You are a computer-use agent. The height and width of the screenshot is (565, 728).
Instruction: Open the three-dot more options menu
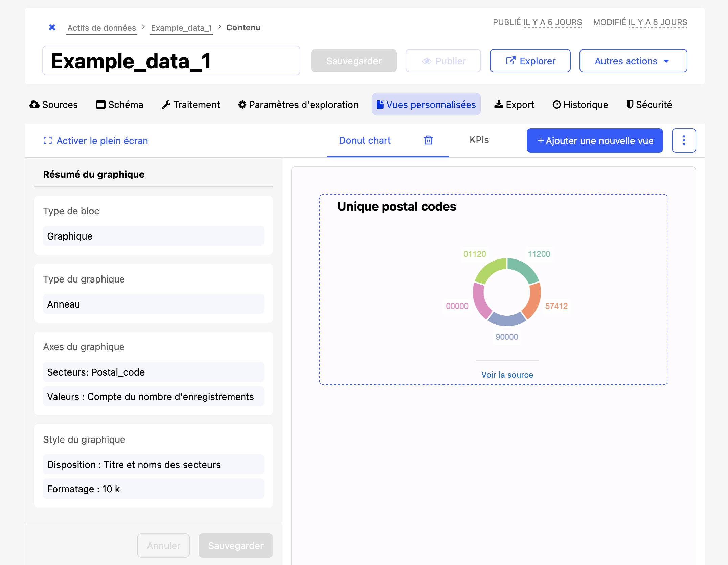[684, 140]
